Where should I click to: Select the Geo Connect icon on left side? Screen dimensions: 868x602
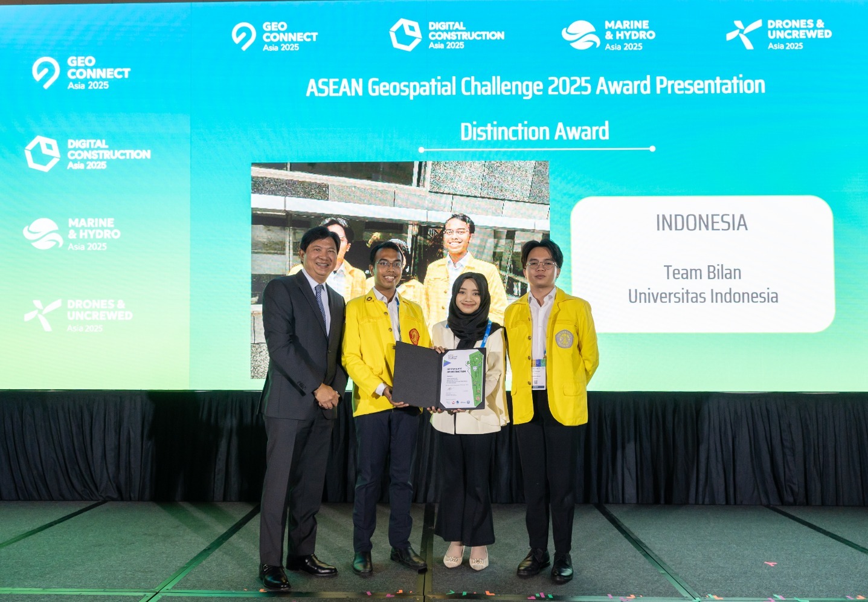pos(46,73)
